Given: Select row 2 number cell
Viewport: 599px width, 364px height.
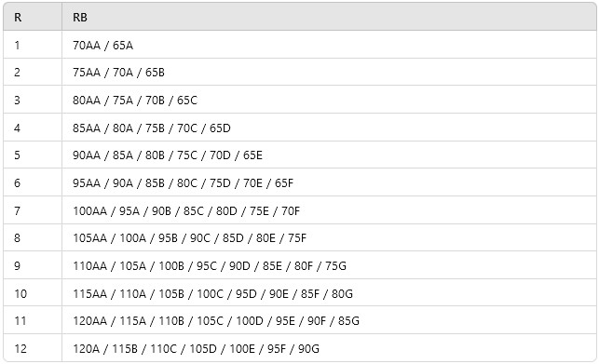Looking at the screenshot, I should point(33,73).
